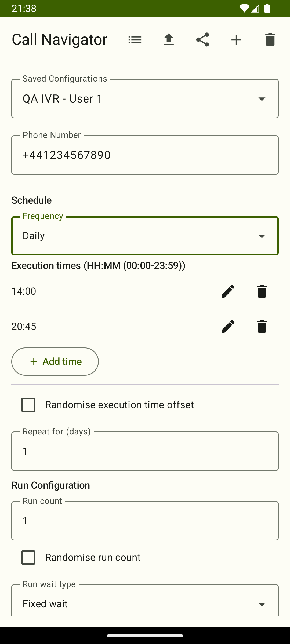Share the current call configuration
Viewport: 290px width, 644px height.
pyautogui.click(x=203, y=39)
